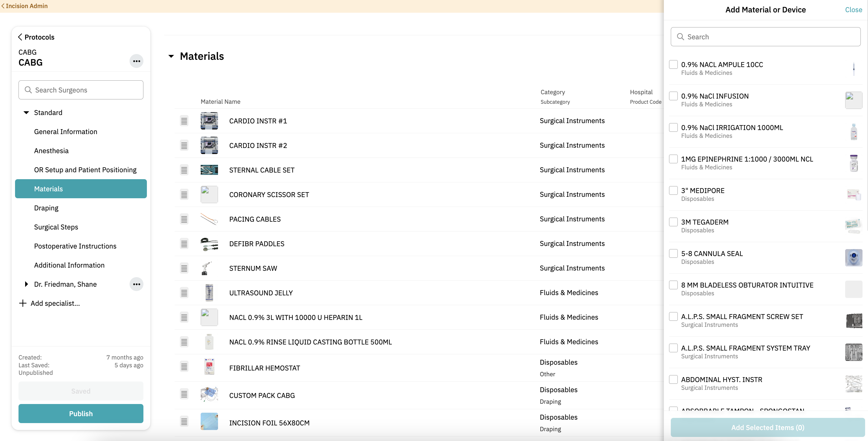Image resolution: width=868 pixels, height=441 pixels.
Task: Open the Draping section in sidebar
Action: (46, 208)
